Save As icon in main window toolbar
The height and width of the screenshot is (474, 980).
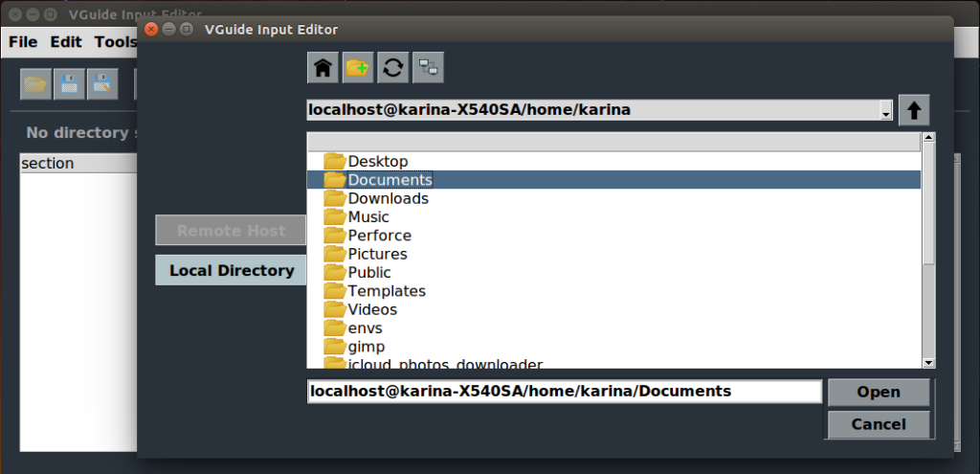pyautogui.click(x=102, y=84)
